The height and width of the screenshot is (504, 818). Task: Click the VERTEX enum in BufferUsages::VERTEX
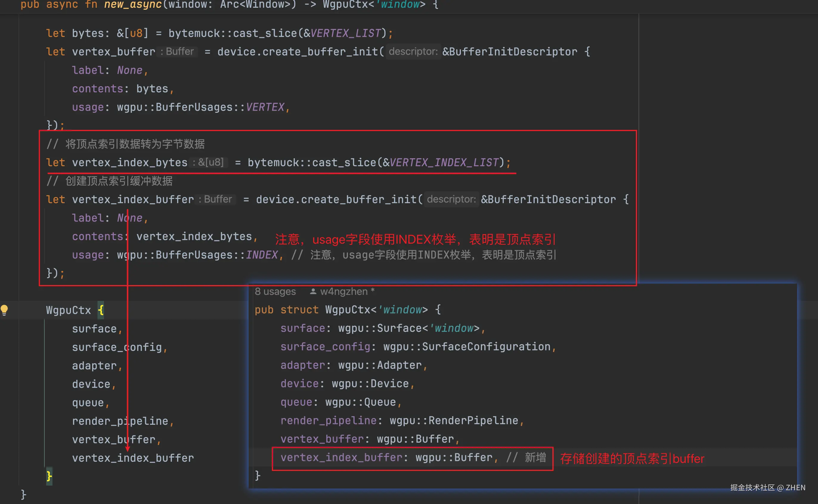tap(265, 107)
